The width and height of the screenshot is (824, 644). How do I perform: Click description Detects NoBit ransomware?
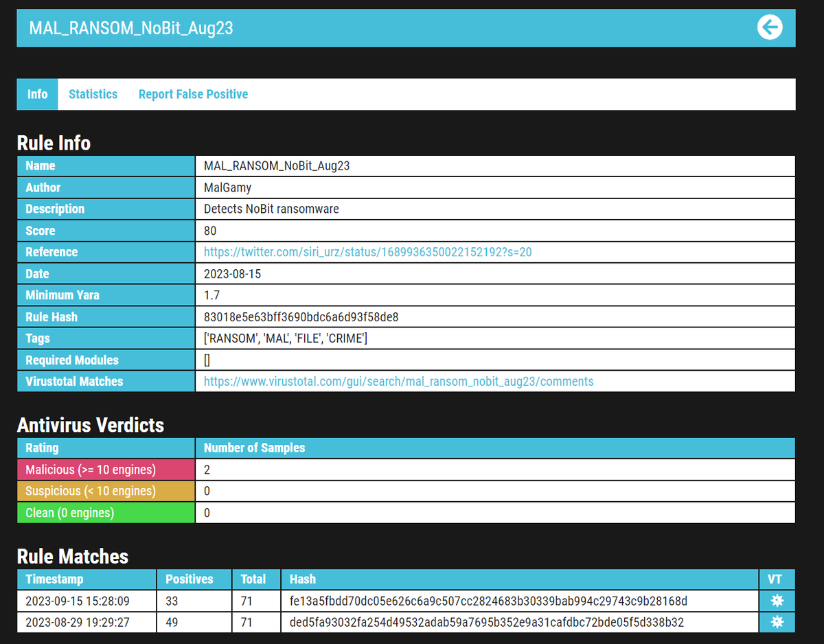coord(271,209)
